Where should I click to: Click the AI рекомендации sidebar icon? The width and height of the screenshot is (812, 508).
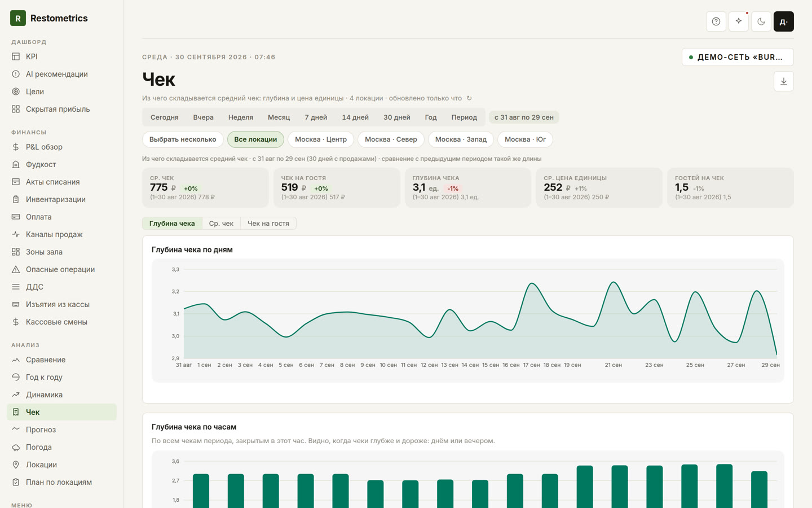[x=16, y=74]
